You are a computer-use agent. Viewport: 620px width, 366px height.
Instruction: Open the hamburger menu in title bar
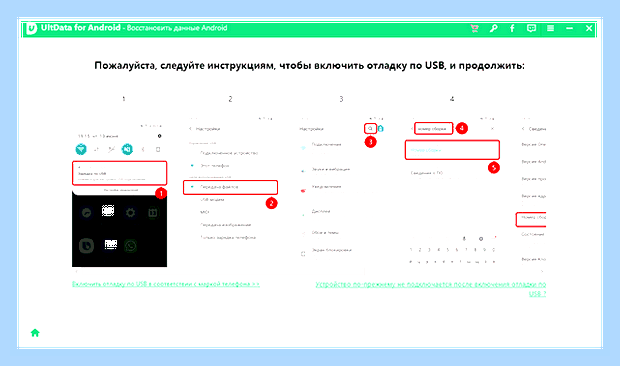(550, 28)
